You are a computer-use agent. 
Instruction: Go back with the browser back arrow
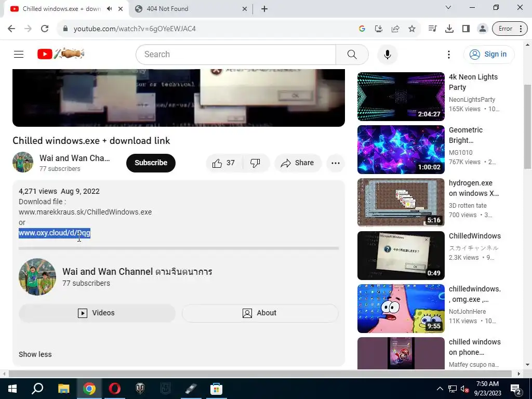[x=11, y=29]
